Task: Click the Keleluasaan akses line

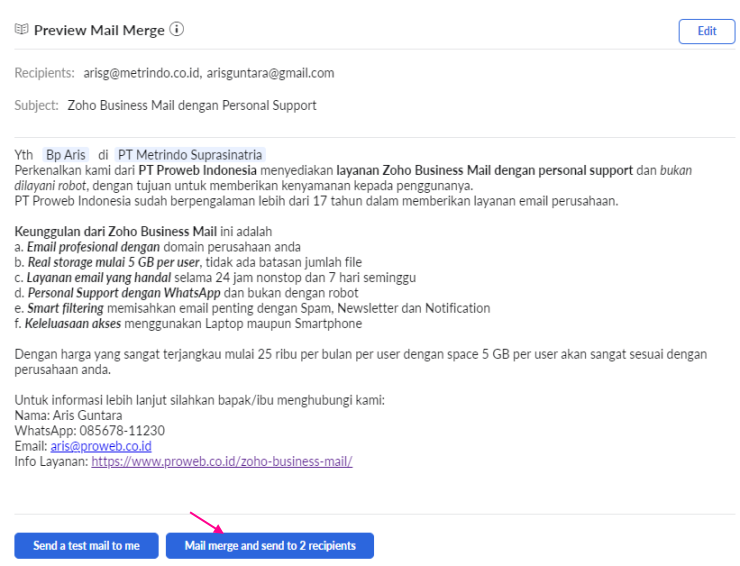Action: click(188, 323)
